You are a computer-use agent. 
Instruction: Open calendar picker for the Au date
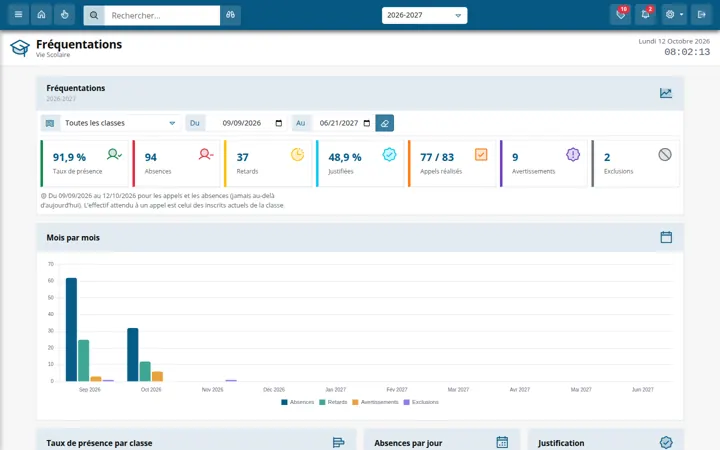coord(366,123)
